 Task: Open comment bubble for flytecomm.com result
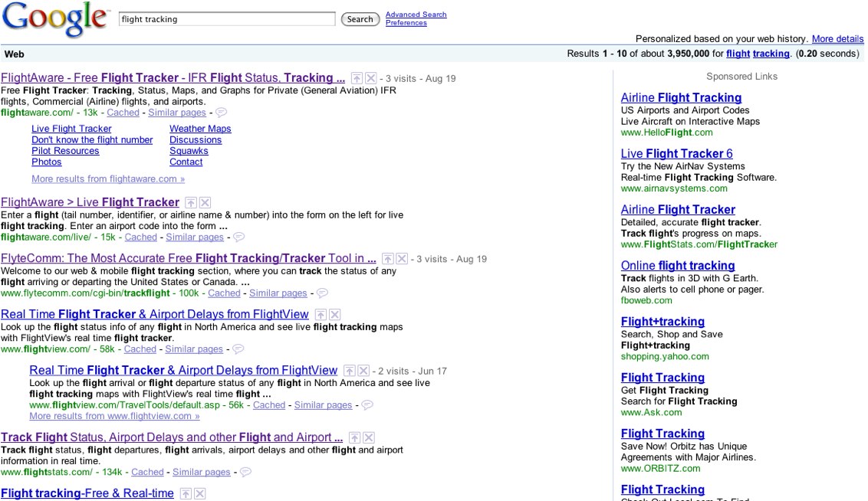tap(321, 293)
